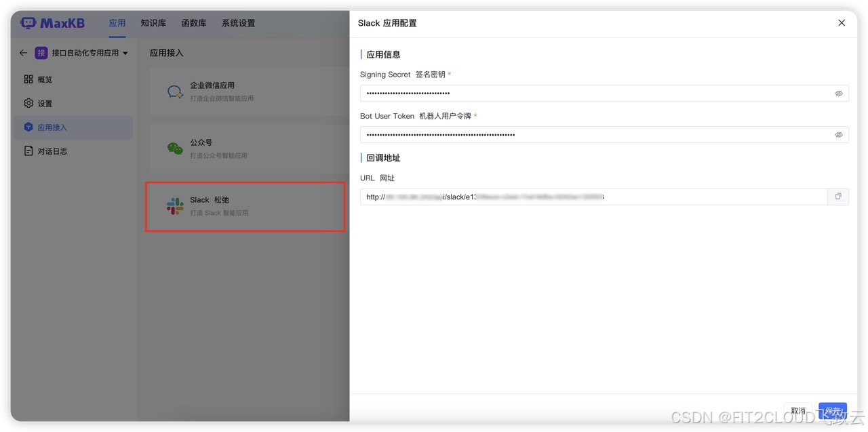Open the application name dropdown arrow

tap(125, 53)
